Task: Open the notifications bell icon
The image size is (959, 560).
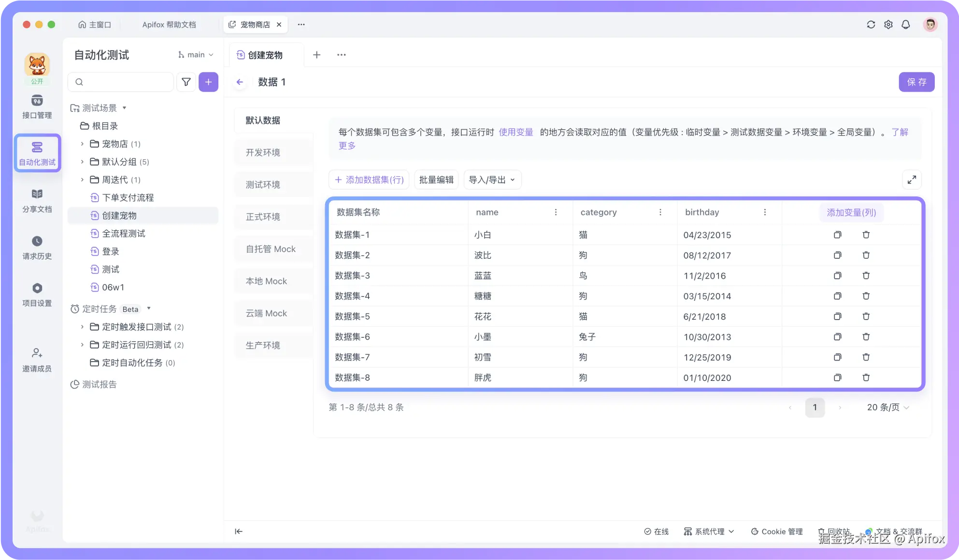Action: (905, 25)
